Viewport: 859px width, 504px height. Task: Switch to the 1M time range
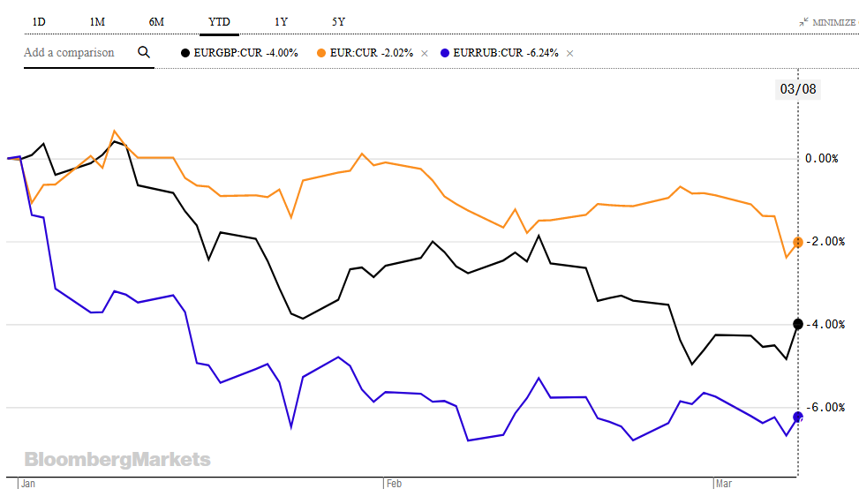pos(97,21)
